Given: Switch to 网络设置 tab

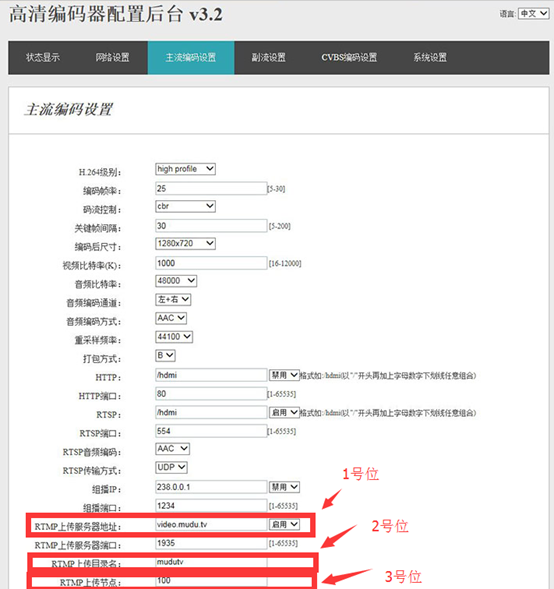Looking at the screenshot, I should point(112,57).
